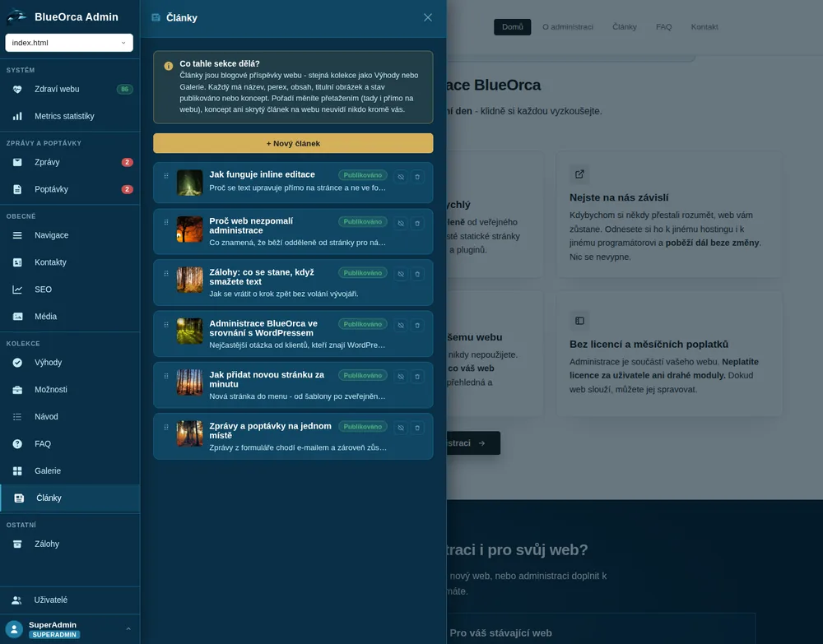Viewport: 823px width, 644px height.
Task: Open Kontakt in website preview nav
Action: pyautogui.click(x=704, y=27)
